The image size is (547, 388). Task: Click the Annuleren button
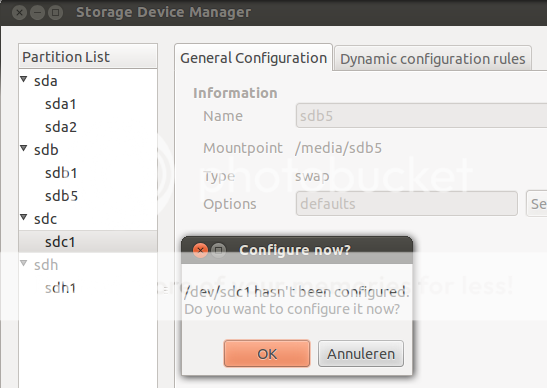tap(361, 353)
